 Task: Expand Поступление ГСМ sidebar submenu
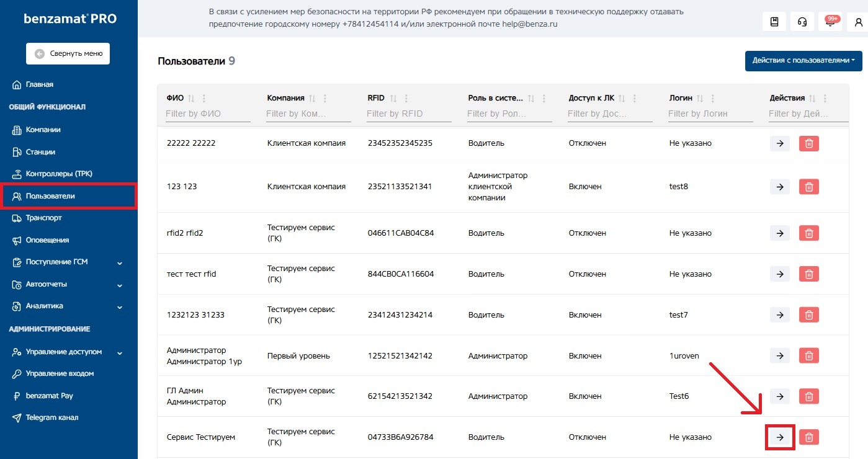click(x=120, y=262)
